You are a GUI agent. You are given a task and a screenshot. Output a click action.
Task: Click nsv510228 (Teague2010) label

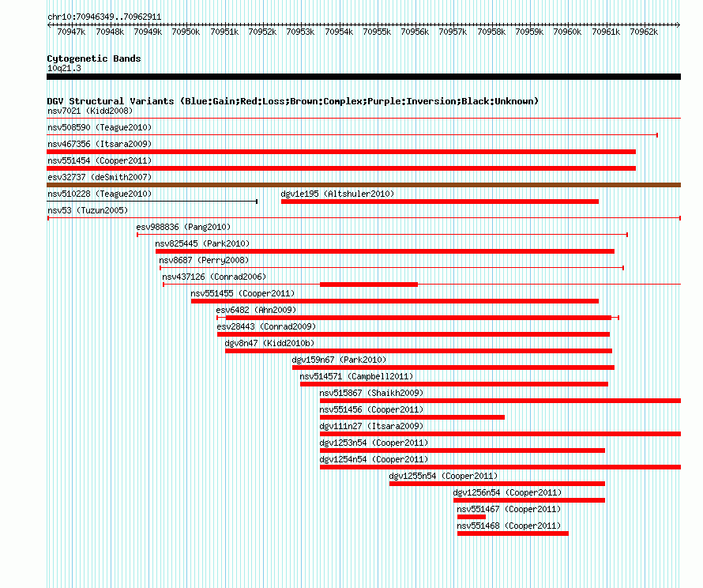(100, 194)
